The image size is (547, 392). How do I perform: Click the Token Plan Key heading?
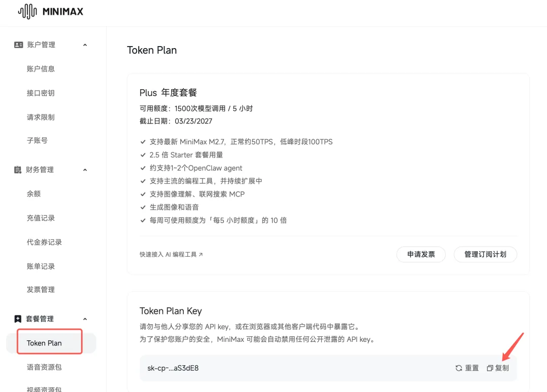(x=171, y=311)
